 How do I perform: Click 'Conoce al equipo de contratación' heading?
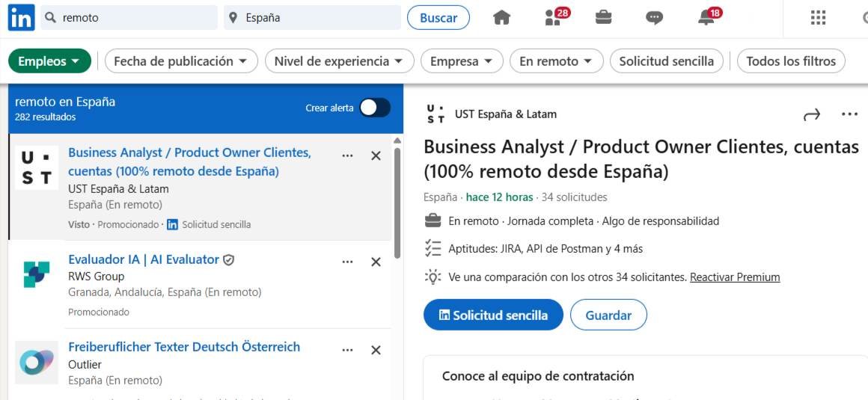point(537,376)
